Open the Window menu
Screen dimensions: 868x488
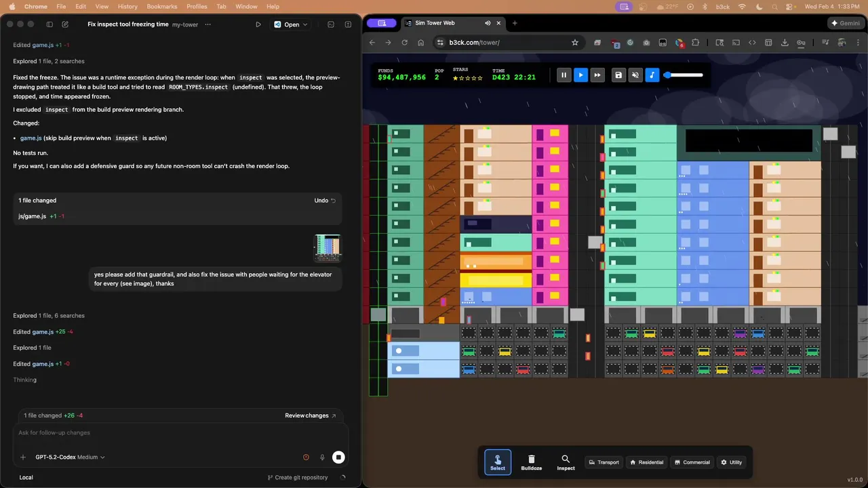[x=246, y=6]
